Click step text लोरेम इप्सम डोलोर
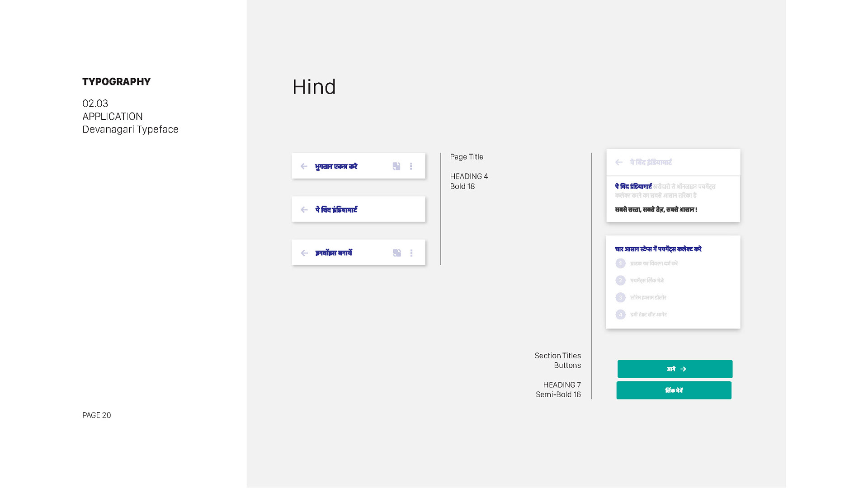This screenshot has width=868, height=488. pyautogui.click(x=648, y=297)
